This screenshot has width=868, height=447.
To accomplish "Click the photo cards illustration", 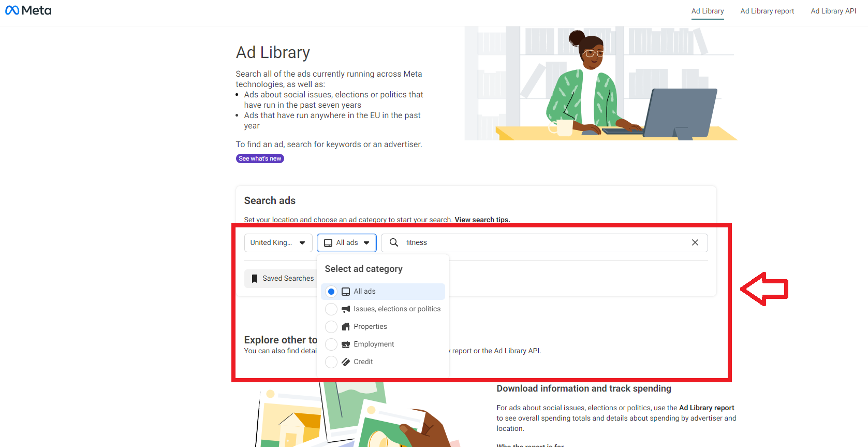I will coord(357,415).
